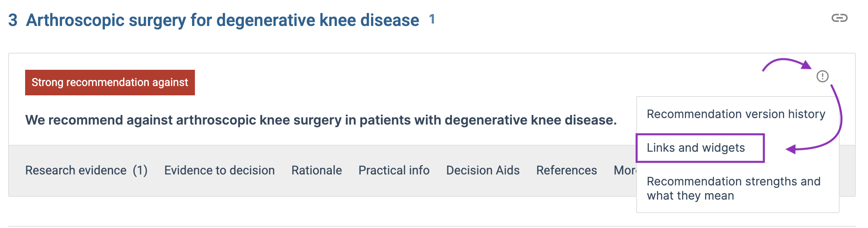Select the Research evidence (1) tab
The height and width of the screenshot is (228, 868).
pos(86,170)
